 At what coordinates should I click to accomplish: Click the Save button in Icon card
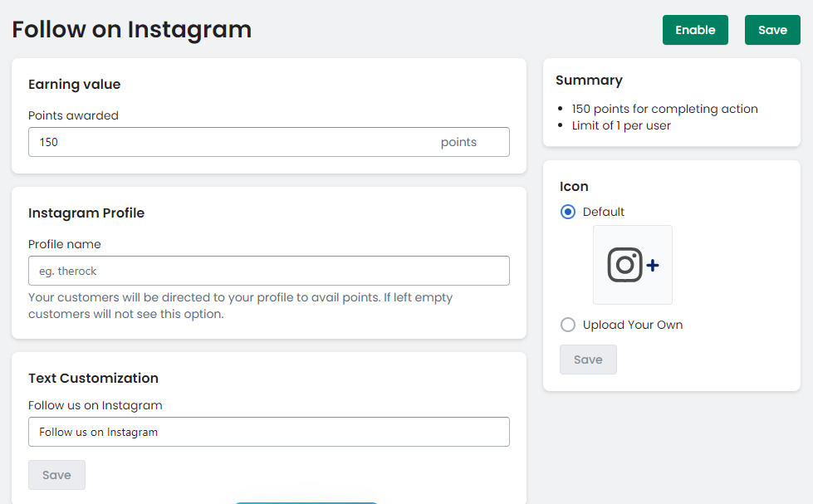click(588, 360)
